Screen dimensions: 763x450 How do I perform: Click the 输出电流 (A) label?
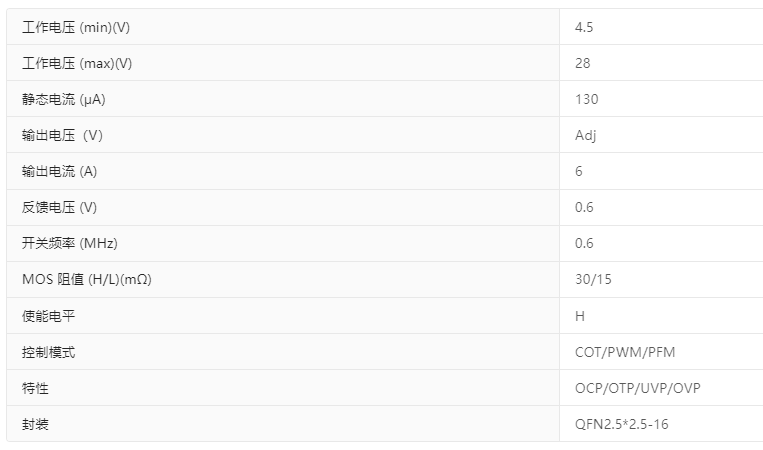pyautogui.click(x=60, y=171)
